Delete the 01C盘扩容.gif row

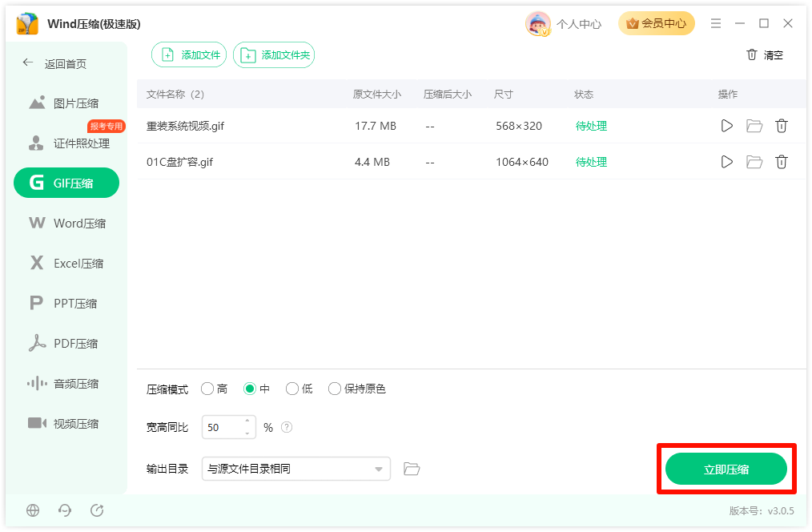tap(782, 162)
